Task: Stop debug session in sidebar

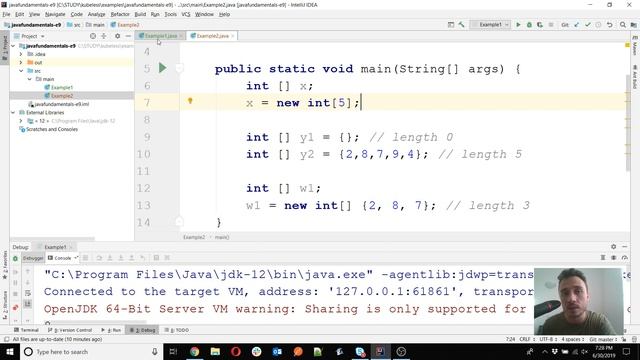Action: [16, 294]
